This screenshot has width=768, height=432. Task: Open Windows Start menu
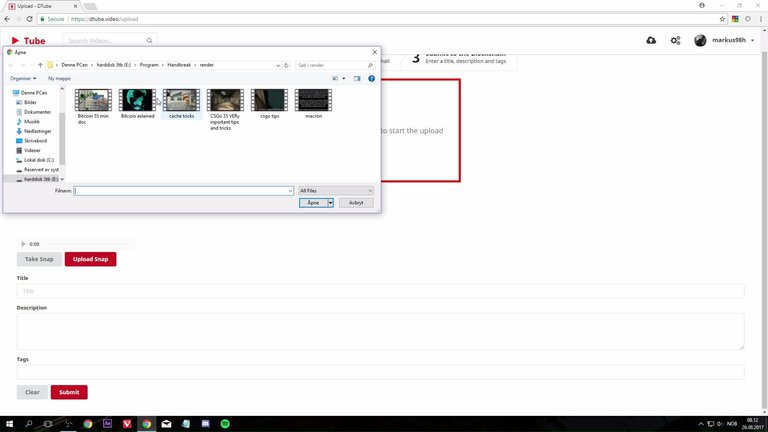(x=9, y=424)
